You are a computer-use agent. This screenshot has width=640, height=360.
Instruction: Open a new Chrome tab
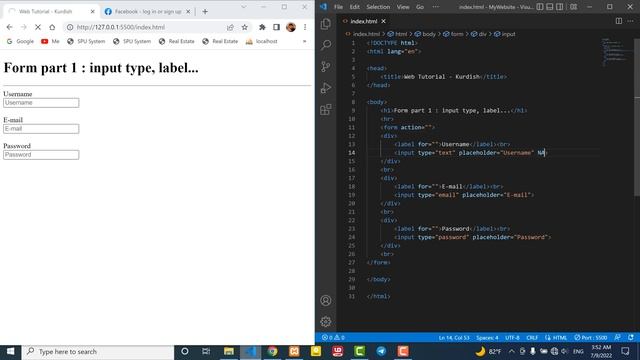[x=205, y=11]
